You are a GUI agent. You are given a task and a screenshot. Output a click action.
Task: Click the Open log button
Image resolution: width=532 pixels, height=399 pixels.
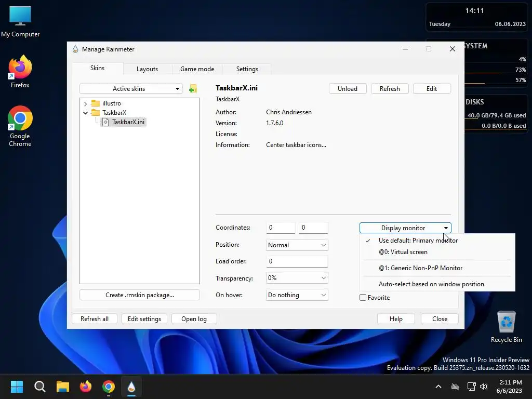(194, 319)
